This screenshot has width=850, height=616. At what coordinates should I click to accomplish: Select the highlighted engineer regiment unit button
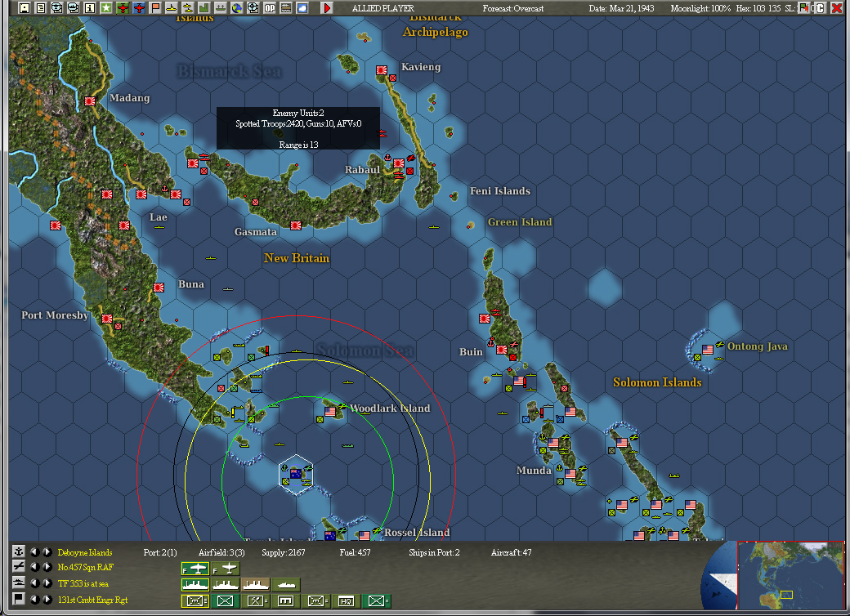tap(195, 600)
